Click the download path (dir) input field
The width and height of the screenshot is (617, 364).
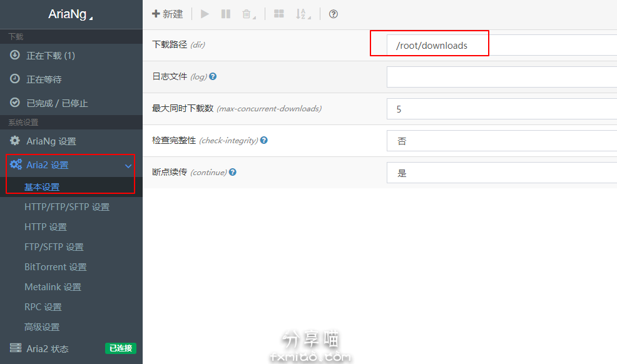tap(502, 45)
